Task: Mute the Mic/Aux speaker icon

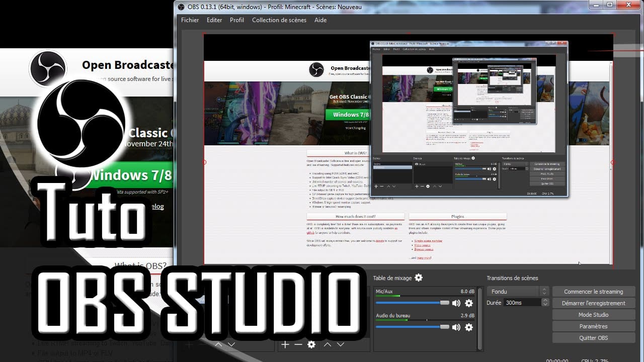Action: 456,303
